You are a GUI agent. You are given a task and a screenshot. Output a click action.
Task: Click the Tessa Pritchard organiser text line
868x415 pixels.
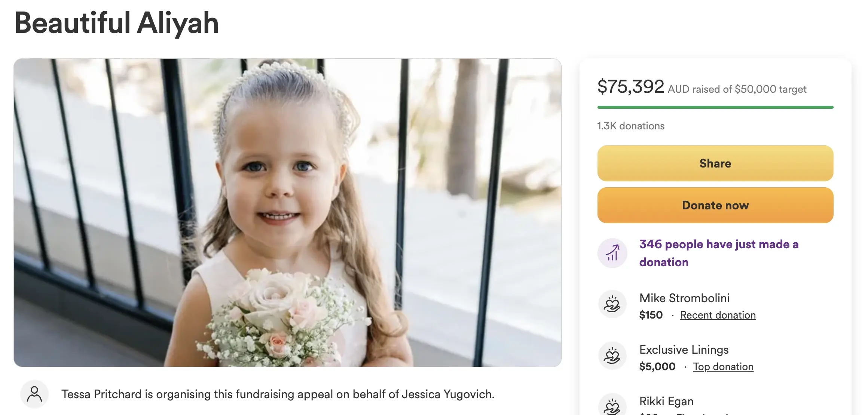pos(278,394)
